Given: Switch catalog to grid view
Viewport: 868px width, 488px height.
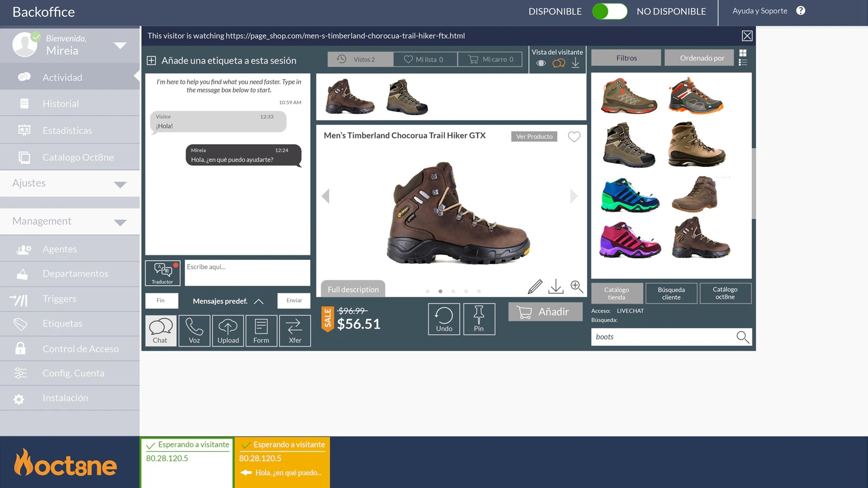Looking at the screenshot, I should (743, 53).
